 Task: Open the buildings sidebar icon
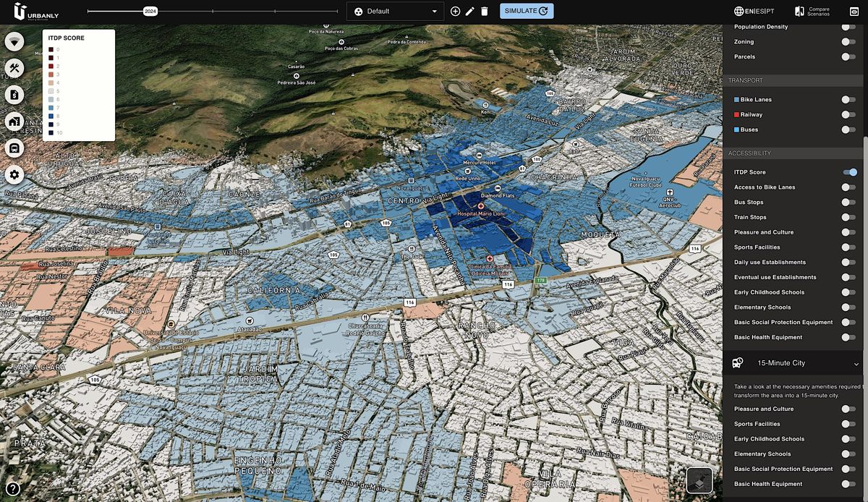pyautogui.click(x=14, y=122)
